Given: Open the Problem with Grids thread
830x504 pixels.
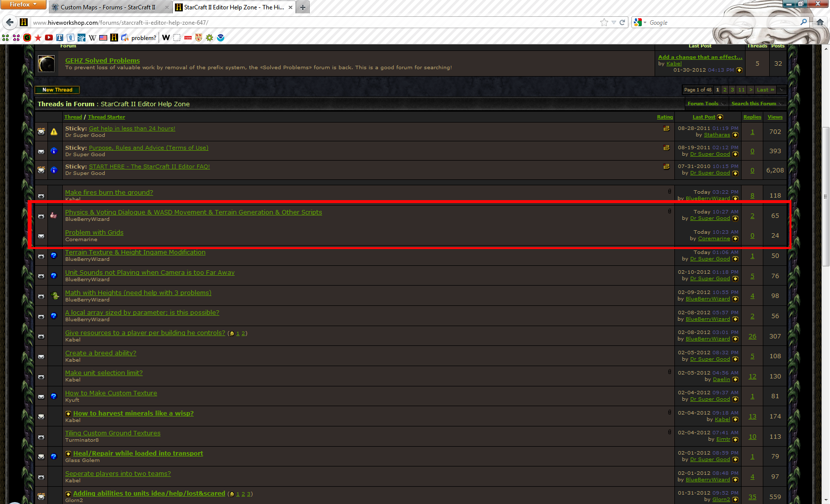Looking at the screenshot, I should point(94,233).
